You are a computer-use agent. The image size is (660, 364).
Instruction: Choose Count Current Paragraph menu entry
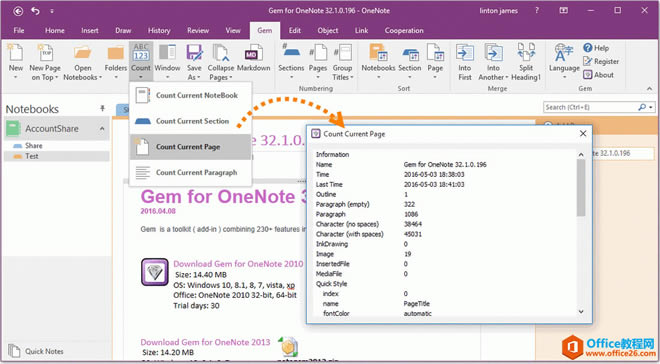click(191, 173)
